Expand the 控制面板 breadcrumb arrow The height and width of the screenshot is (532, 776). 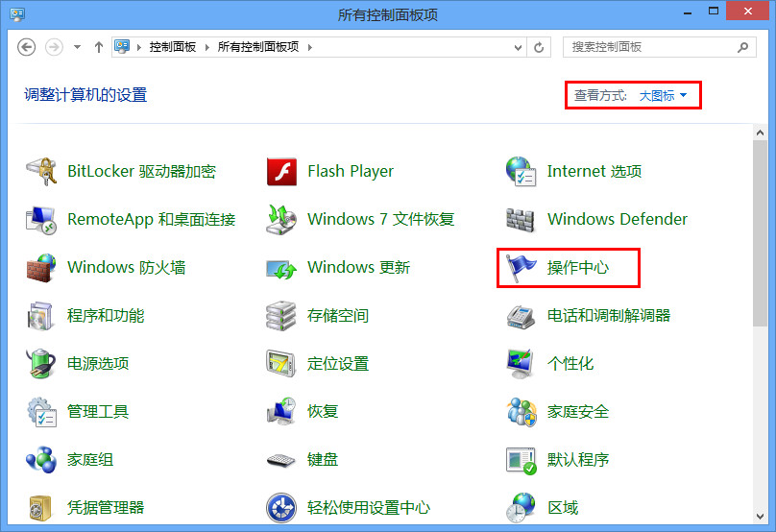pos(211,47)
